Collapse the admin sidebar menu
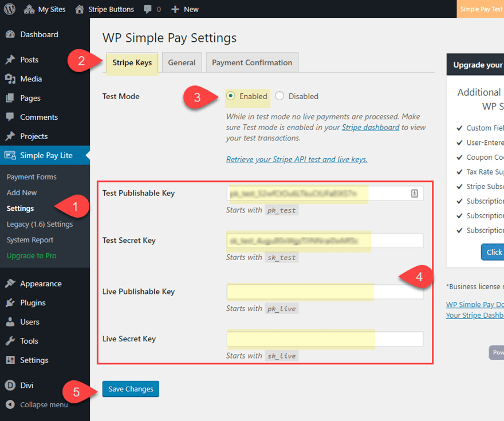The image size is (504, 421). (37, 404)
